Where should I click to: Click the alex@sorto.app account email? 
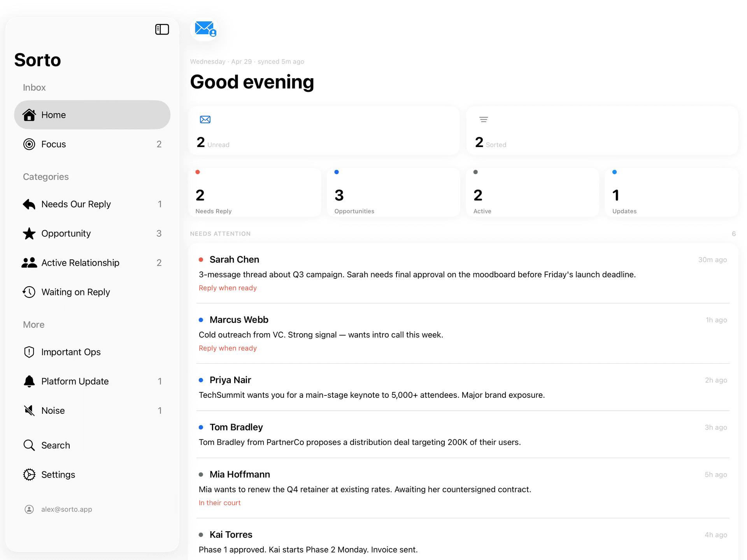(x=67, y=509)
